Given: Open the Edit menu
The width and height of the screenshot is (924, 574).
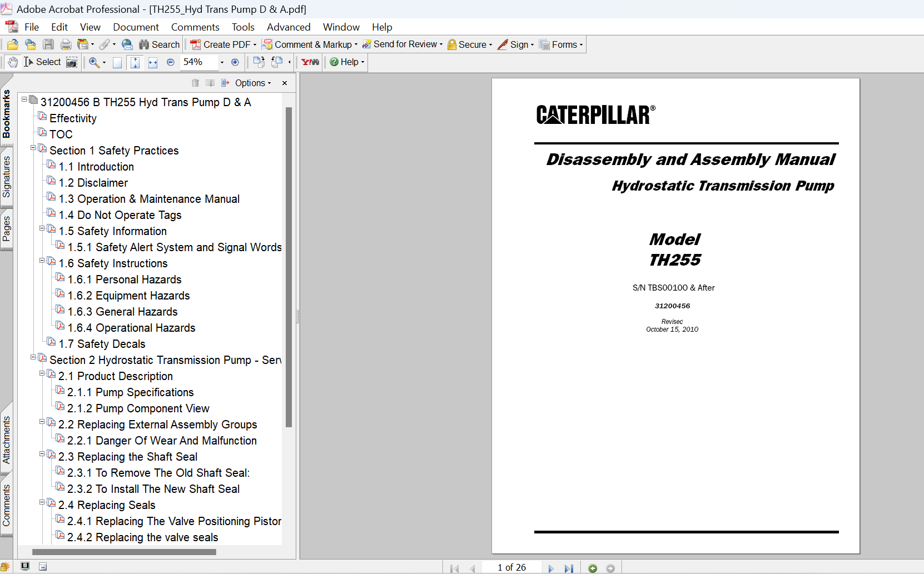Looking at the screenshot, I should click(59, 27).
